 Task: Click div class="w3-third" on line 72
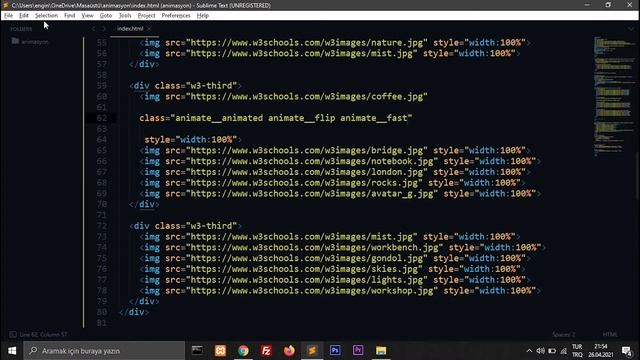pyautogui.click(x=185, y=226)
